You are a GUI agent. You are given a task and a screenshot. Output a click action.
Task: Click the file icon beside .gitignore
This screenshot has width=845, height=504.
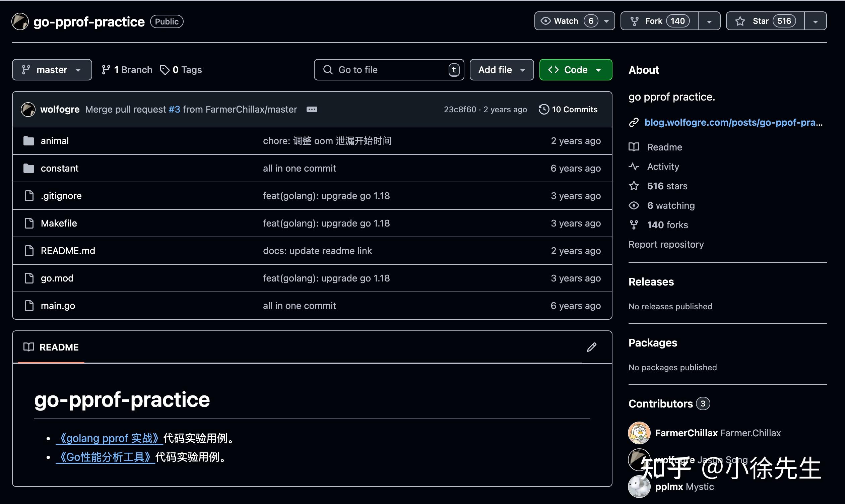tap(29, 196)
